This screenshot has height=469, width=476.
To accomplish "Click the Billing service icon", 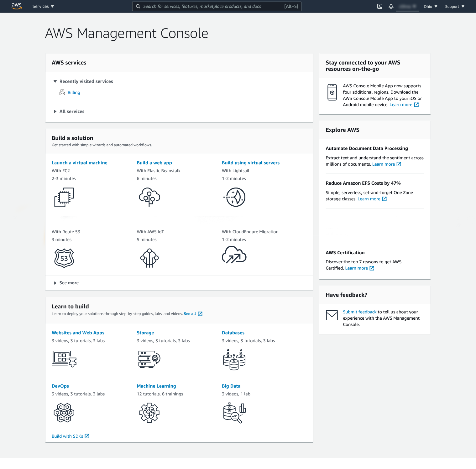I will point(62,92).
